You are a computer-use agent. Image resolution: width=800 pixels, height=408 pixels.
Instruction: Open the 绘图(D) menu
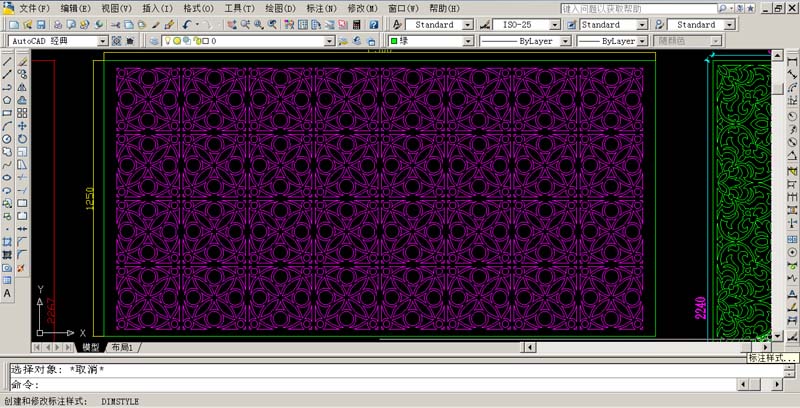273,8
